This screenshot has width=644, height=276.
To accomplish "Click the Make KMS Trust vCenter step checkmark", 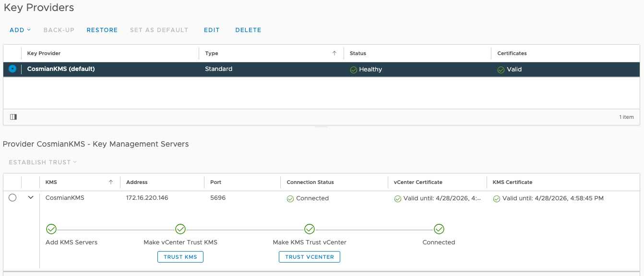I will (x=310, y=229).
